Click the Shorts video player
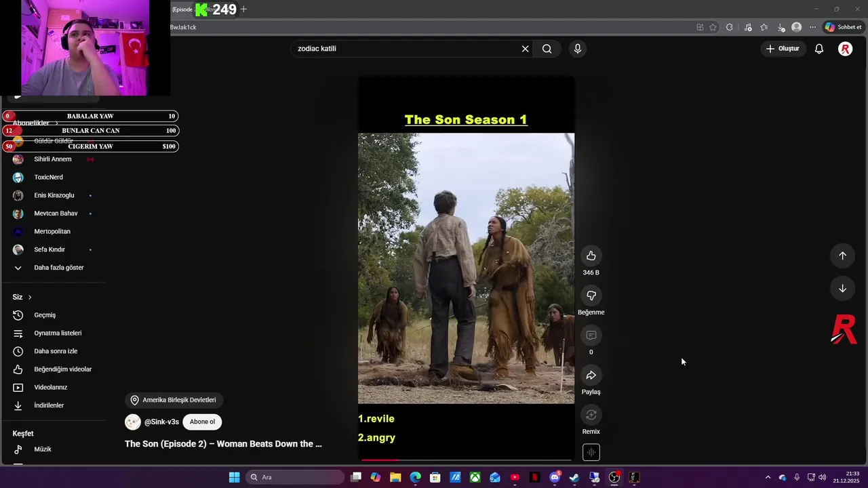Viewport: 868px width, 488px height. (466, 268)
